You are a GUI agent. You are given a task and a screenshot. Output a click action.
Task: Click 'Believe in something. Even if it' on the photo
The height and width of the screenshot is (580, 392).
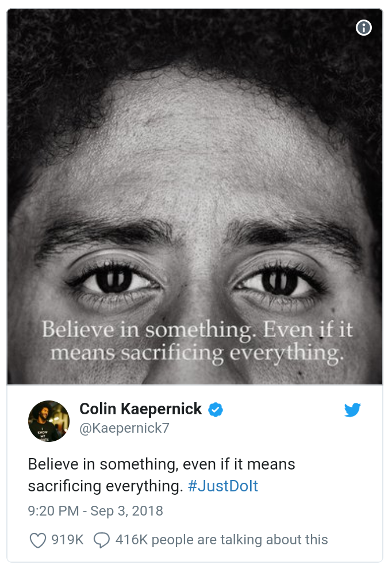pos(197,329)
